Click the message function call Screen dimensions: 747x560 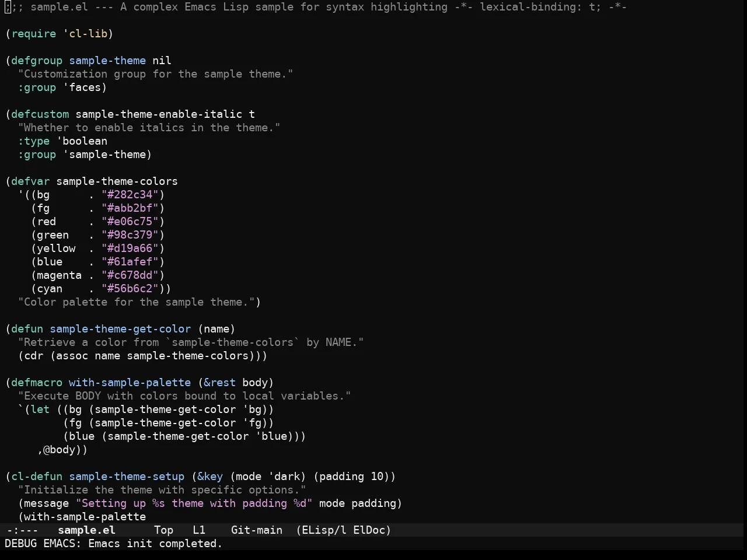pyautogui.click(x=47, y=503)
